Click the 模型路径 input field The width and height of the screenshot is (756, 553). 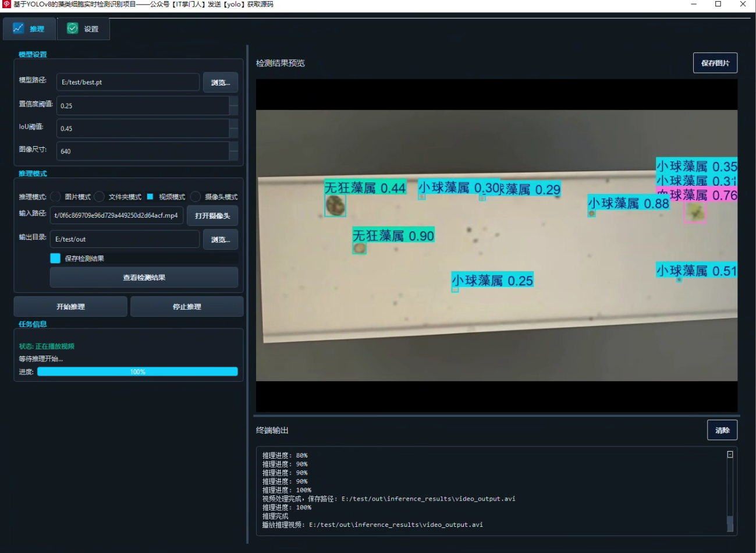click(x=128, y=82)
